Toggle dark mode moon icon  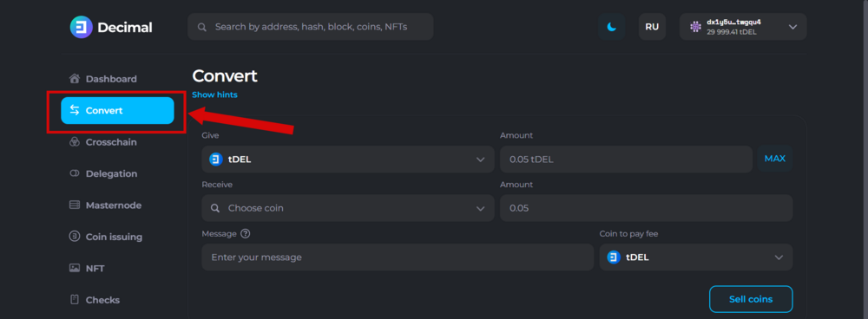pos(612,27)
